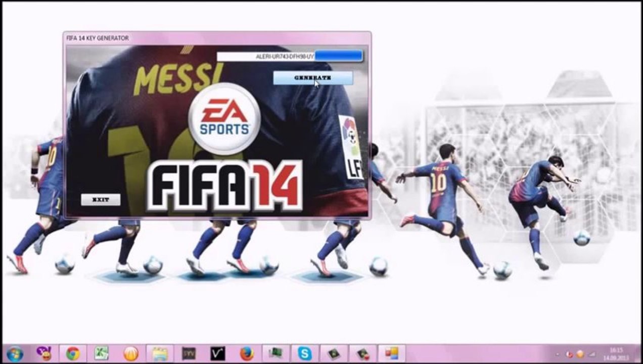Open the diamond icon with red badge

pyautogui.click(x=362, y=353)
